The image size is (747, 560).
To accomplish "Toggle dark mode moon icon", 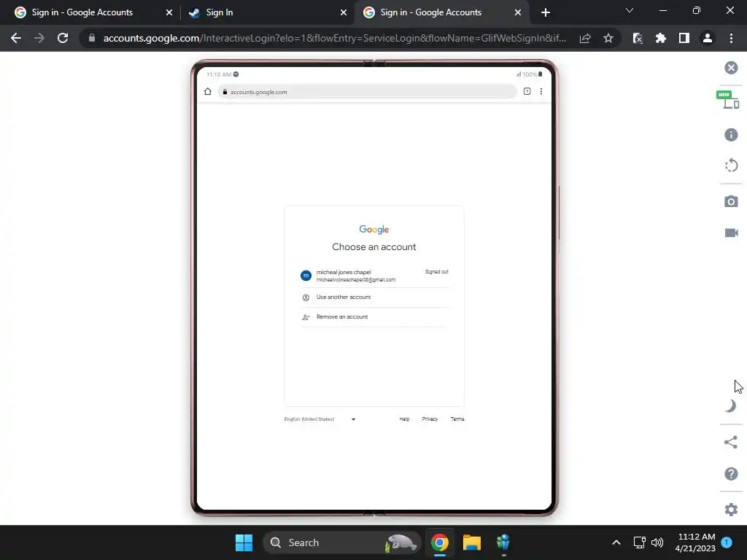I will (x=731, y=405).
